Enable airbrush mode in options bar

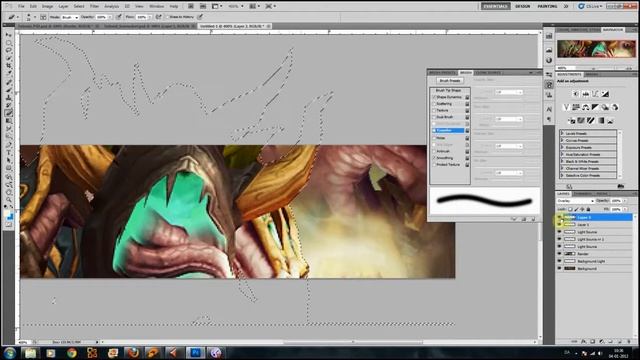(159, 17)
